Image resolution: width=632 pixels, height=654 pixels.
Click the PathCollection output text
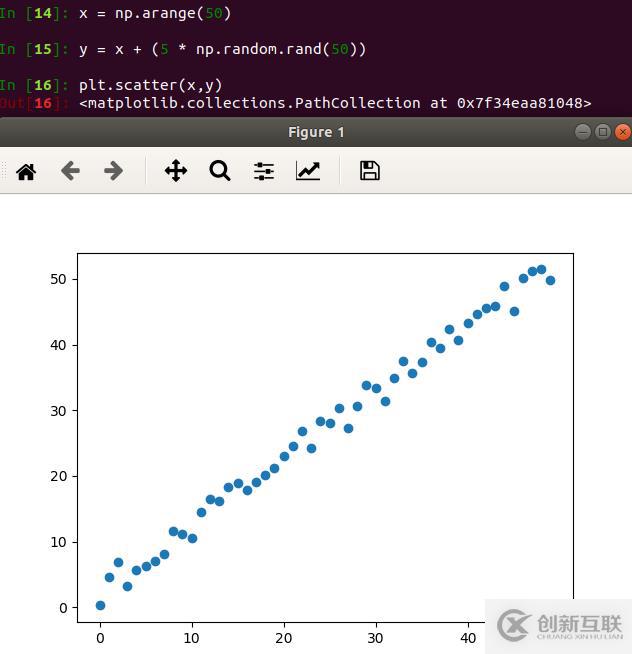coord(335,103)
